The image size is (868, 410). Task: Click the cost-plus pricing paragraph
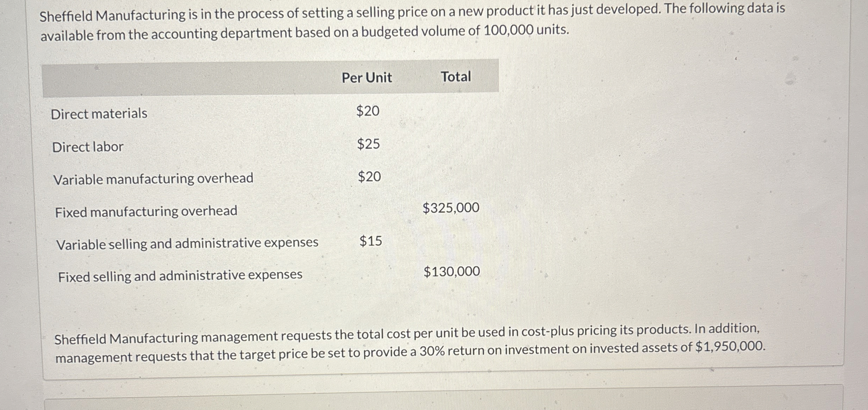tap(410, 343)
